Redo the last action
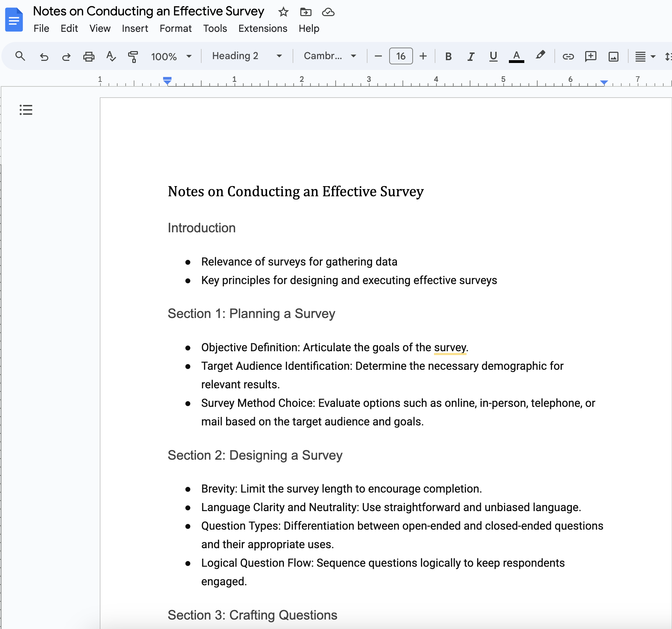 tap(66, 56)
